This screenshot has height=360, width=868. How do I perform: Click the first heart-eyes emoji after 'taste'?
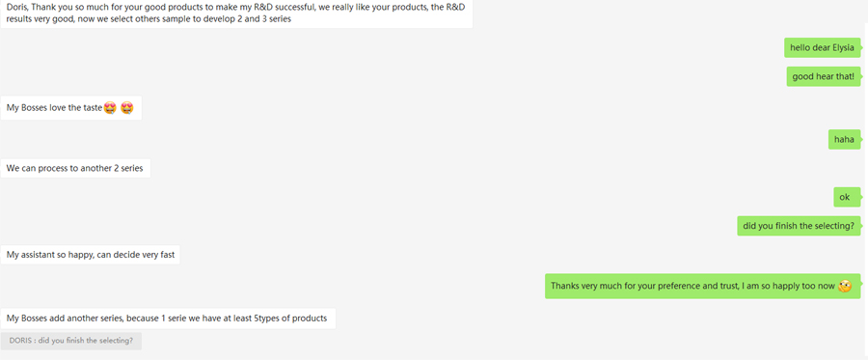[x=110, y=108]
